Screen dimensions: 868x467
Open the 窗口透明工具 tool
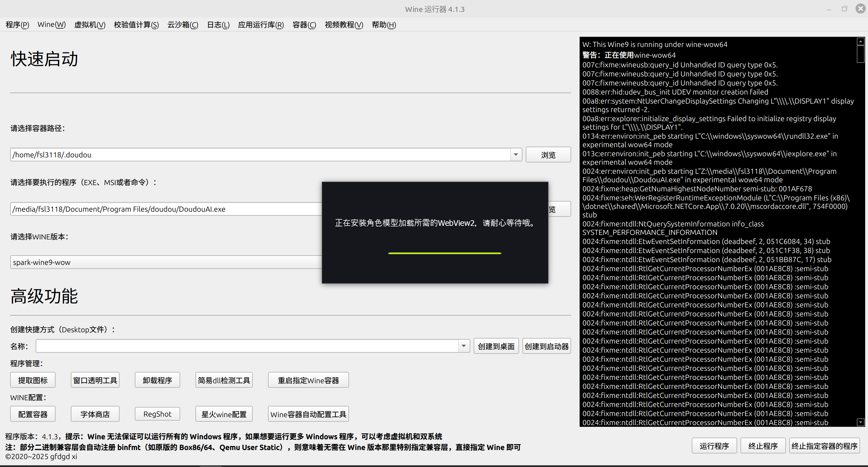[x=95, y=380]
